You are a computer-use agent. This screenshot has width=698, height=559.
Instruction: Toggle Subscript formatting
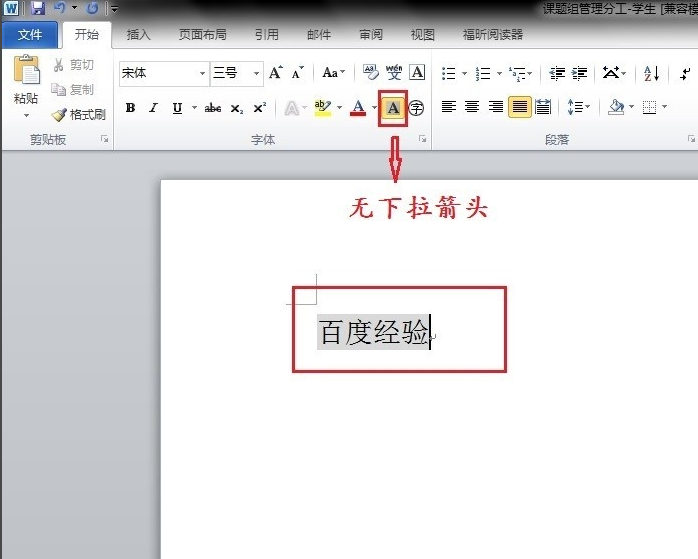236,108
